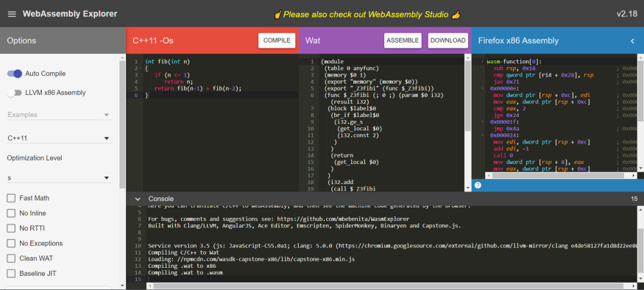The image size is (644, 290).
Task: Toggle Auto Compile switch
Action: click(x=15, y=74)
